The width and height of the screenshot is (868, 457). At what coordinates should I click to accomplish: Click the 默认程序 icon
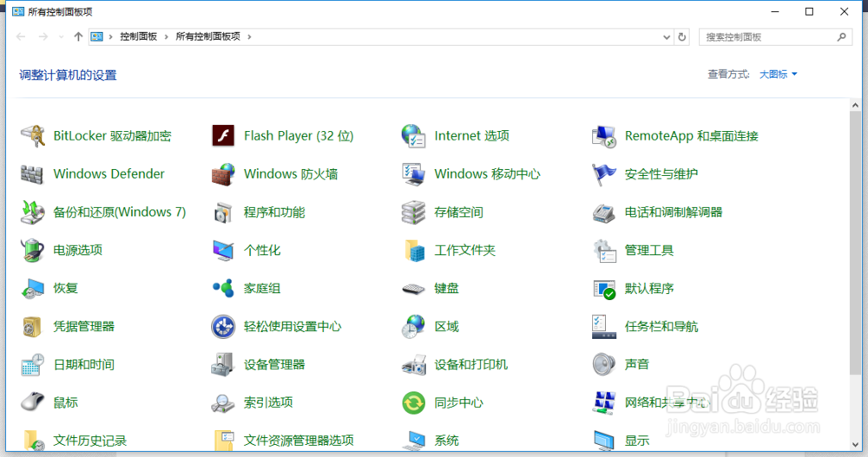pos(604,288)
